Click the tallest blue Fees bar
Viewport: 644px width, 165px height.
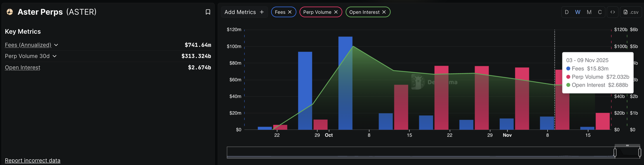pos(345,83)
